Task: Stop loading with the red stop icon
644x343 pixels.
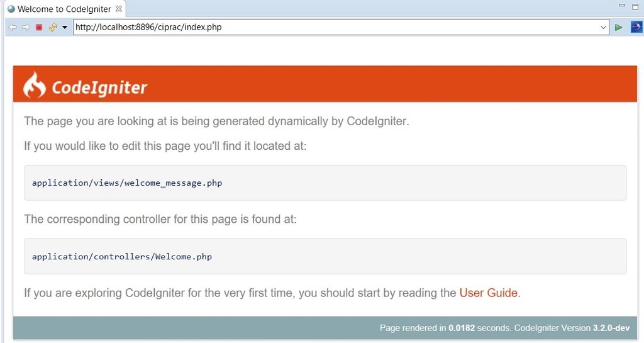Action: (39, 27)
